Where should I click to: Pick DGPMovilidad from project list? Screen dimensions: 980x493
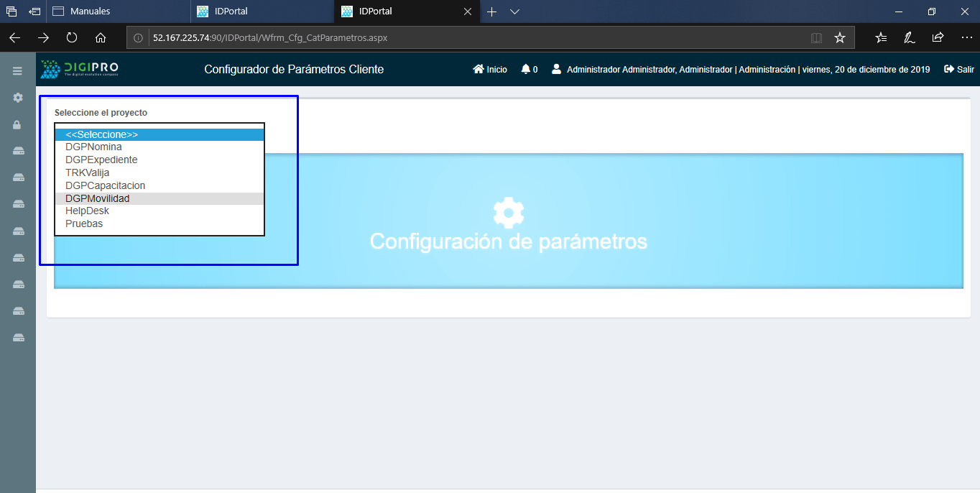[98, 198]
